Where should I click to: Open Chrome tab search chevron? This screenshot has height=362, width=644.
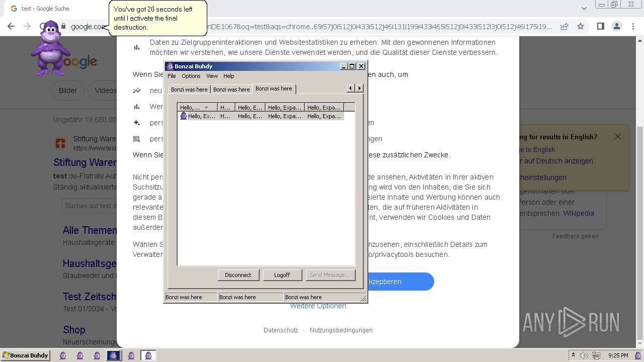584,9
